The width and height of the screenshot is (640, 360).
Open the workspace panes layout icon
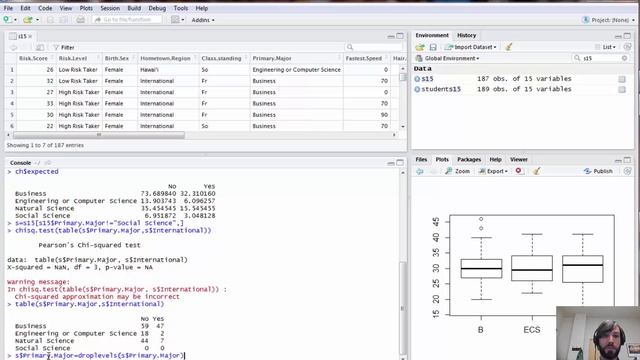175,20
